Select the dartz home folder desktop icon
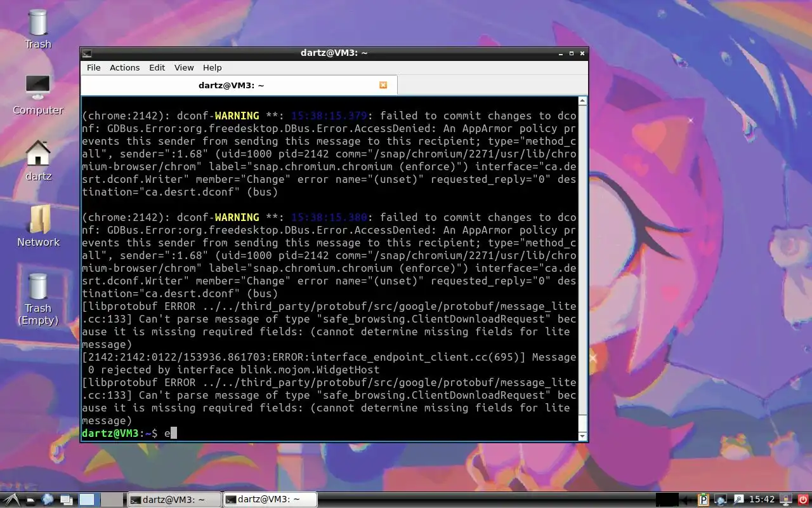 point(38,161)
